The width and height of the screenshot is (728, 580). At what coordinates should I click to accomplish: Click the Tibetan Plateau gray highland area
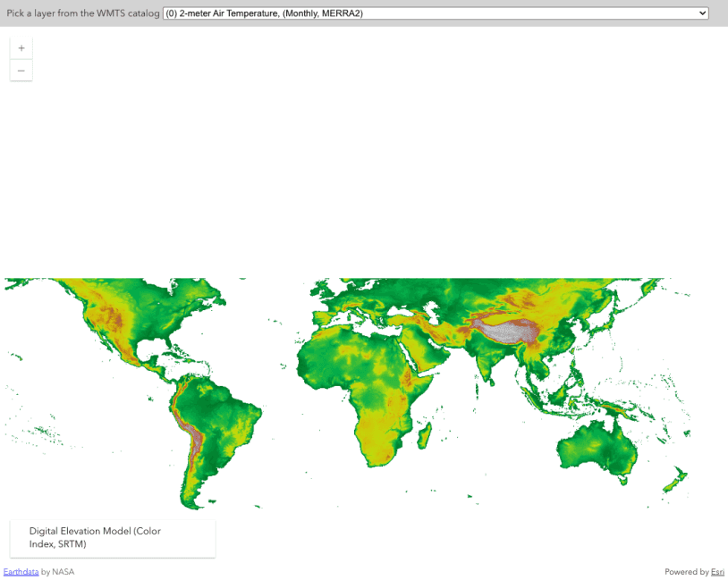point(512,332)
